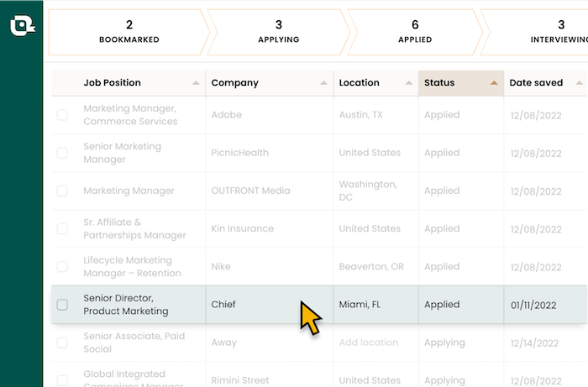
Task: Open the Bookmarked stage with 2 jobs
Action: [x=129, y=32]
